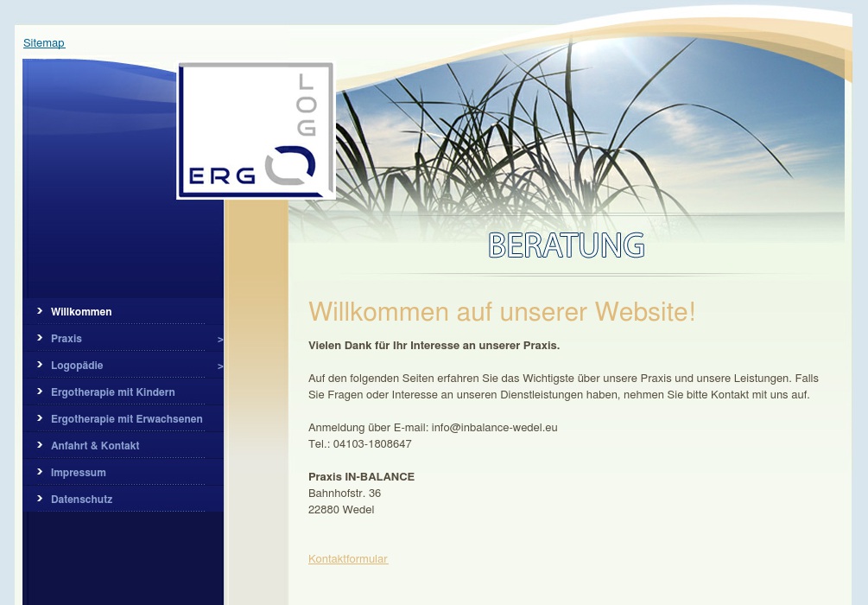Open the Sitemap link
This screenshot has height=605, width=868.
(x=44, y=43)
